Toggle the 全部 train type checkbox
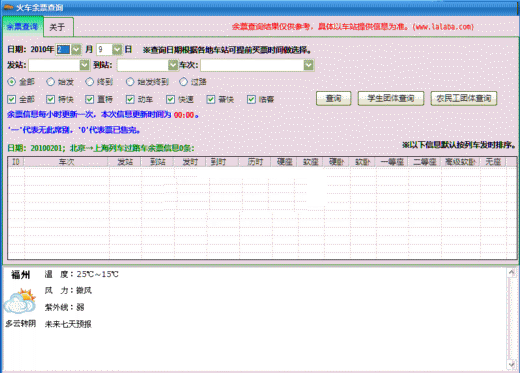 tap(12, 99)
